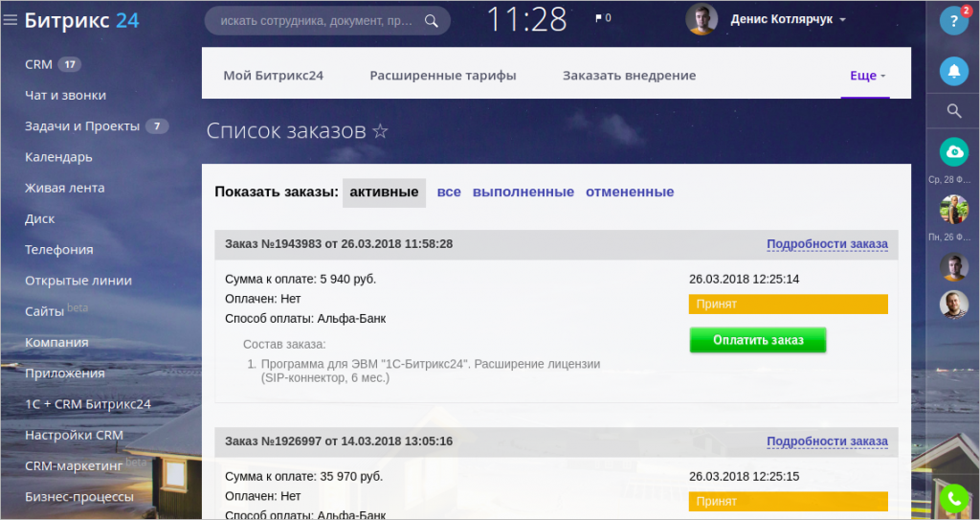Open the help question mark icon

pos(954,21)
